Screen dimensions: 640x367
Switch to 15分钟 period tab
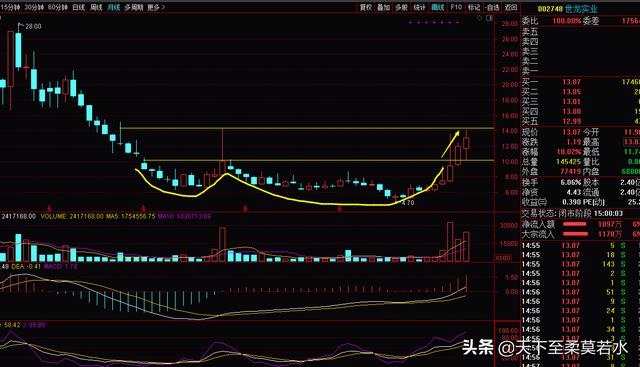coord(10,7)
